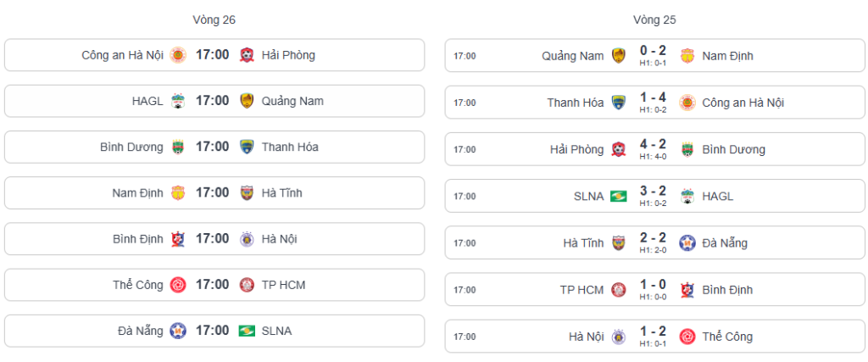This screenshot has width=868, height=362.
Task: Click Nam Định logo in Vòng 25
Action: [687, 56]
